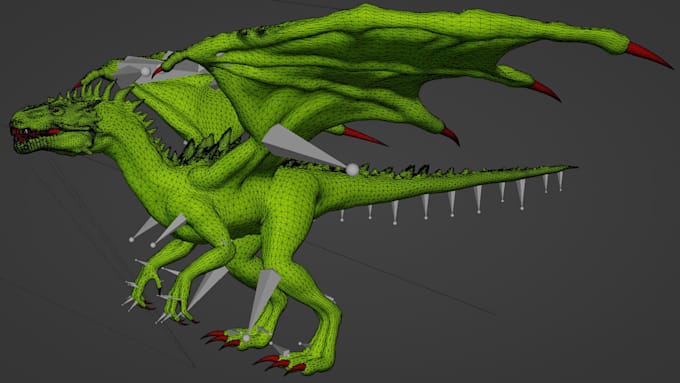680x383 pixels.
Task: Click the dragon's eye on the head mesh
Action: (56, 111)
